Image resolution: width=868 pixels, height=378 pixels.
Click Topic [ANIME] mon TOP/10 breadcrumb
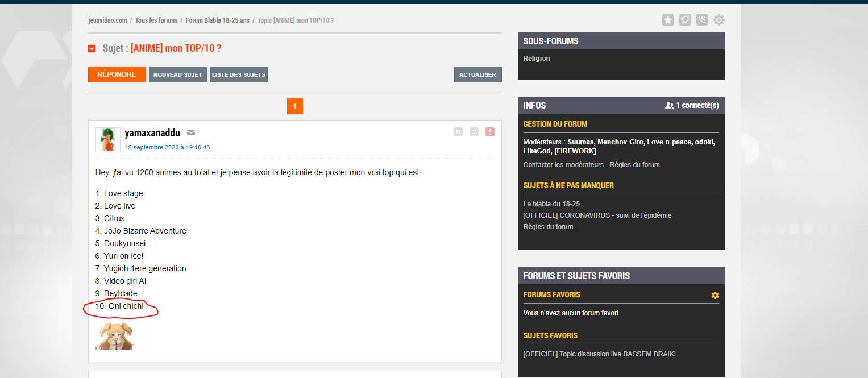coord(296,20)
